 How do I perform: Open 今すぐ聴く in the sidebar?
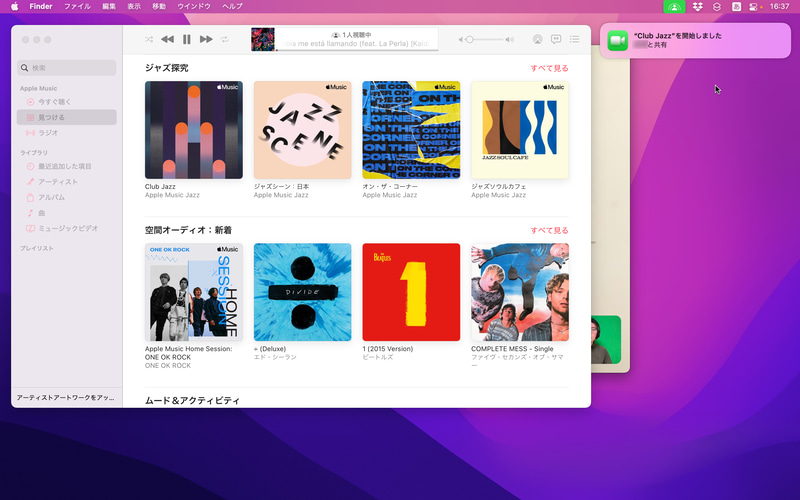point(67,102)
